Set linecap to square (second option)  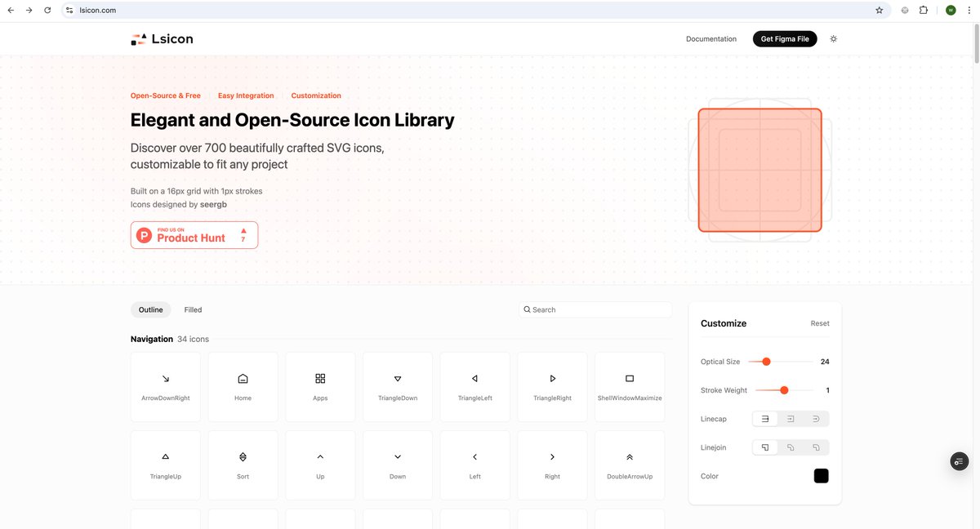(x=791, y=419)
